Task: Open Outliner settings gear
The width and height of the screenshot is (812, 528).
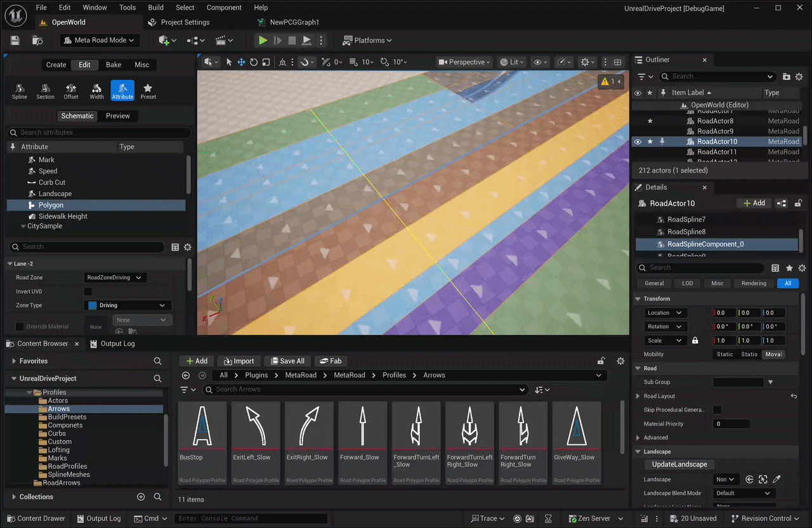Action: pos(799,76)
